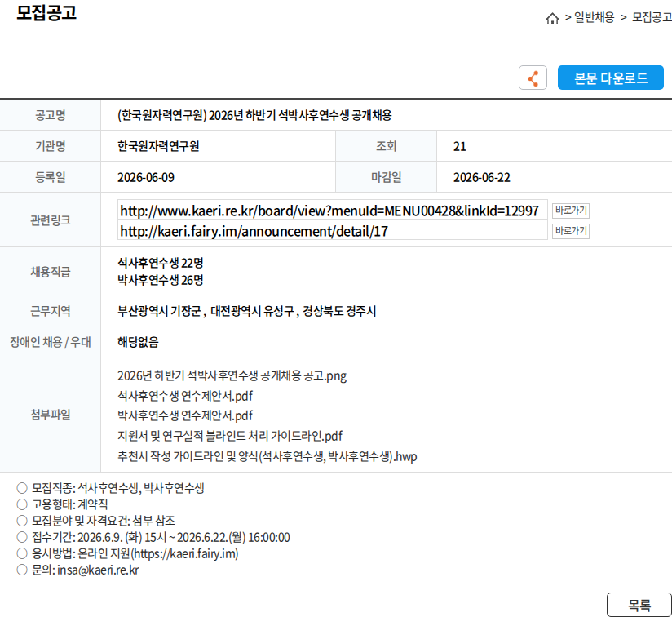This screenshot has height=617, width=672.
Task: Click the 마감일 column label
Action: coord(386,177)
